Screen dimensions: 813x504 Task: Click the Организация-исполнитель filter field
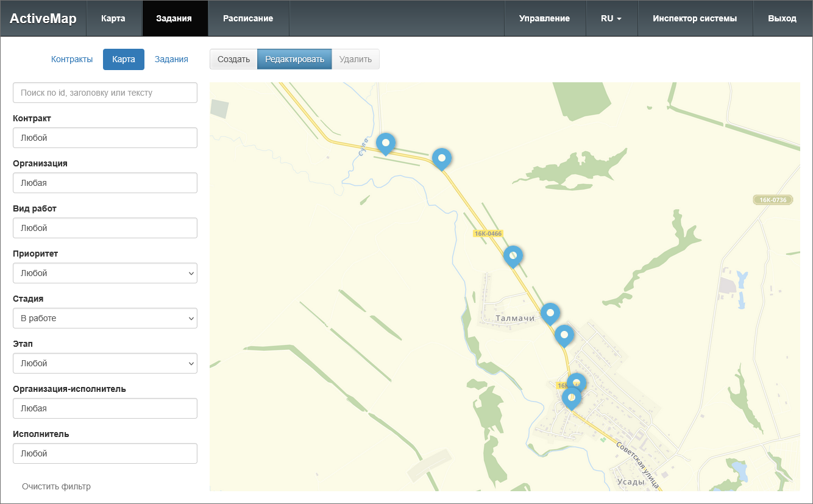(x=105, y=408)
